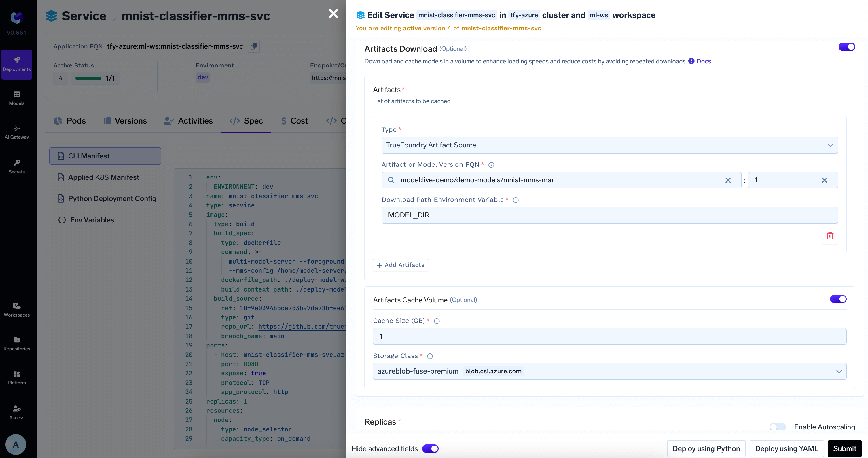
Task: Click the Service breadcrumb link
Action: [84, 16]
